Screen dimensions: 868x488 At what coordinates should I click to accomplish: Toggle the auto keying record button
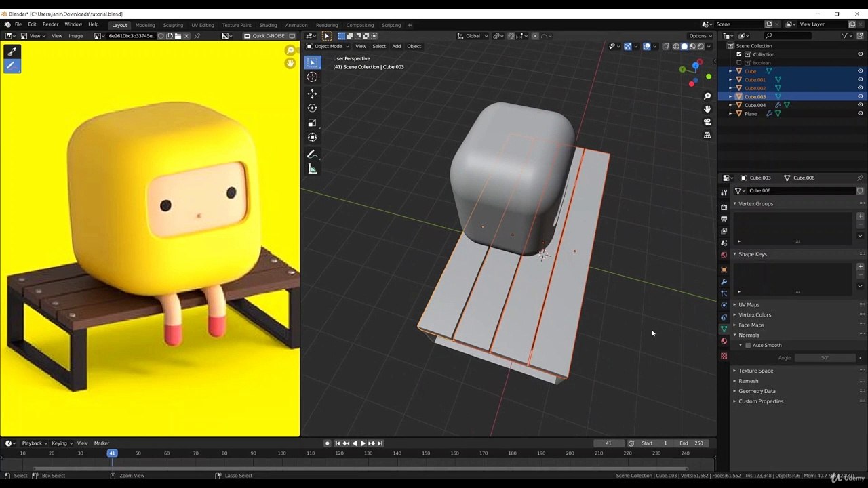click(x=327, y=443)
